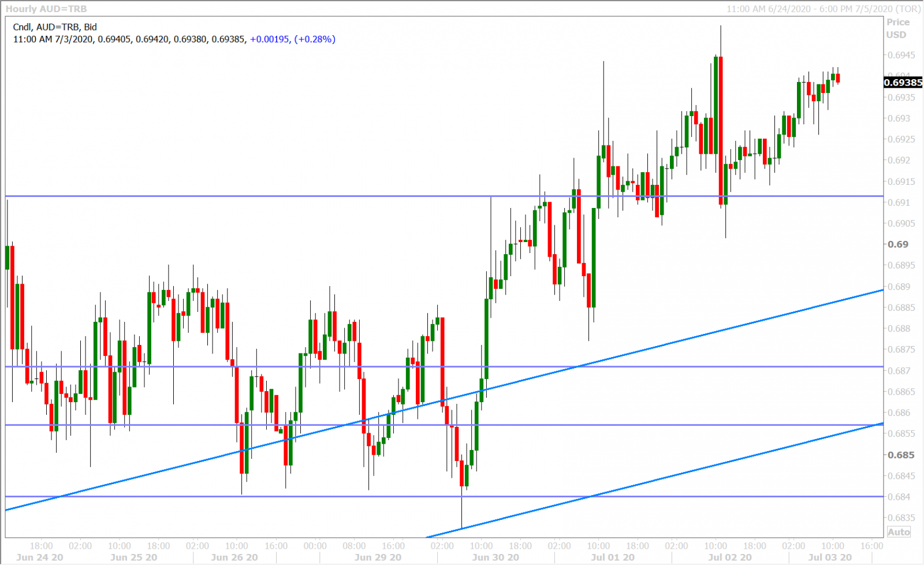924x565 pixels.
Task: Click the Jul 03 20 date label
Action: pyautogui.click(x=830, y=557)
